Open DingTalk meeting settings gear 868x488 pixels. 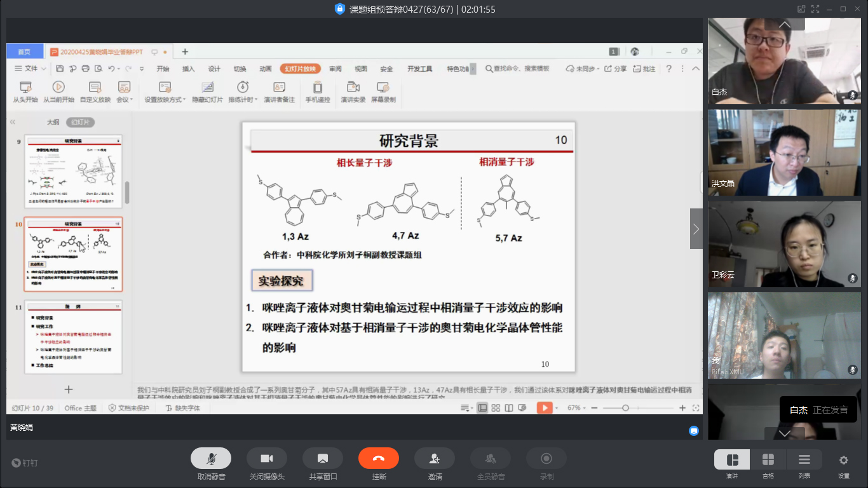[x=843, y=460]
